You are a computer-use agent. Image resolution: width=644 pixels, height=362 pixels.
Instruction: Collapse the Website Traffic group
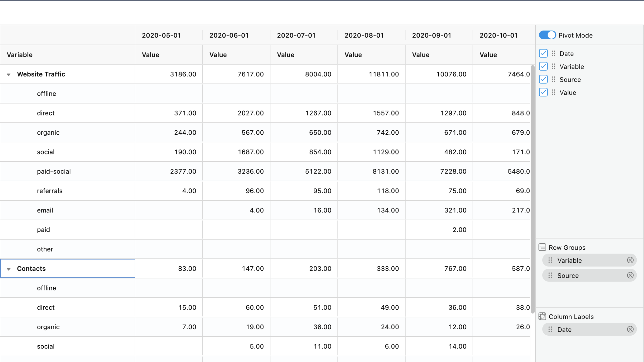click(x=9, y=74)
